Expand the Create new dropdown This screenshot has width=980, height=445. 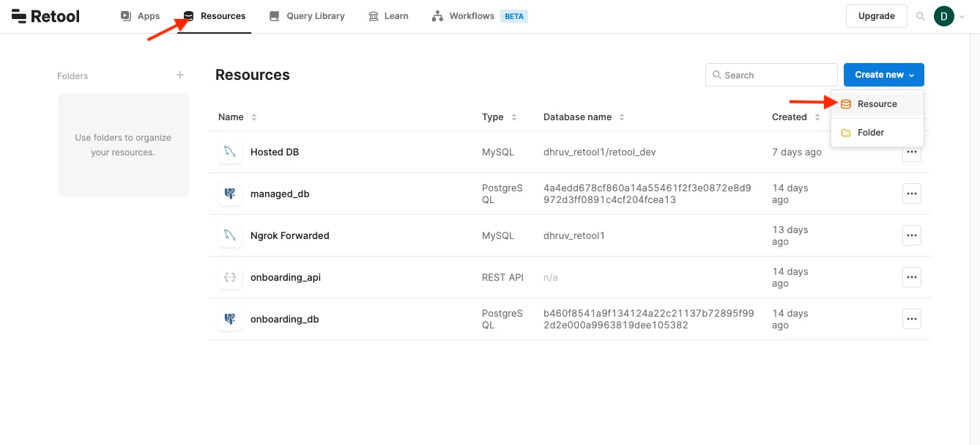point(883,75)
